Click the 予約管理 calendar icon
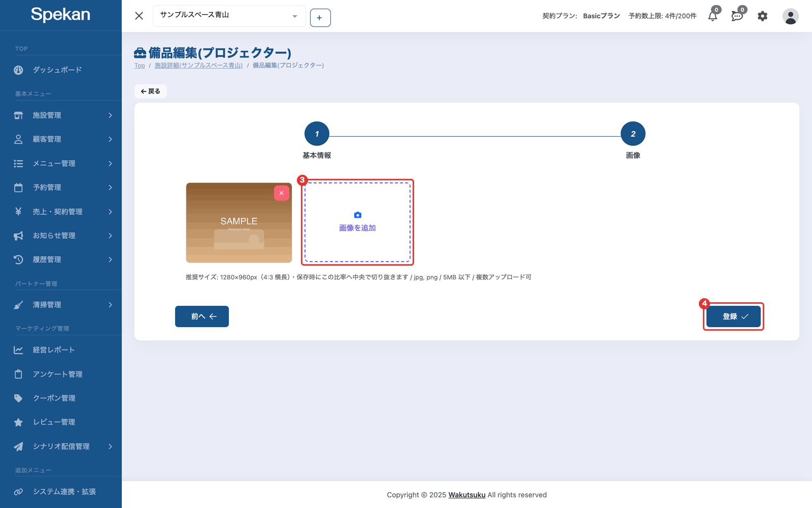This screenshot has width=812, height=508. [x=18, y=187]
